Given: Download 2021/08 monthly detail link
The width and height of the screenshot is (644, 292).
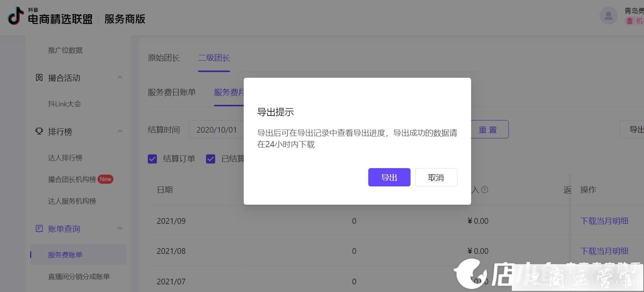Looking at the screenshot, I should pos(604,251).
